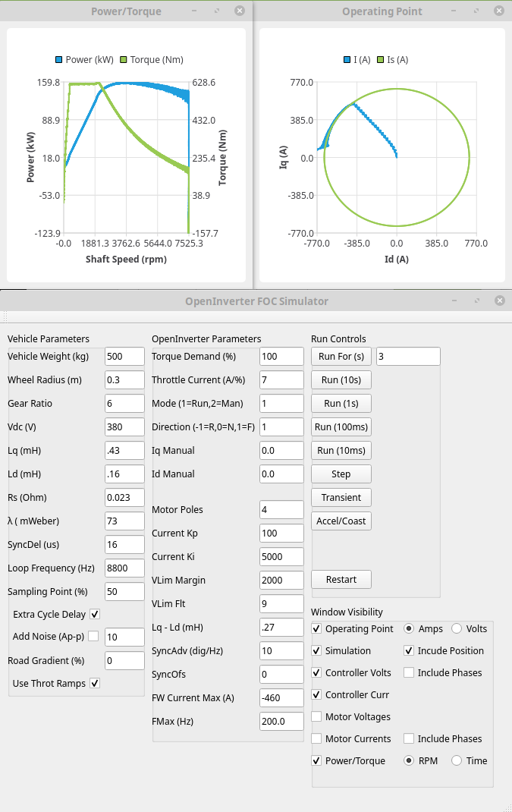Close the Power/Torque window
Viewport: 512px width, 812px height.
[x=240, y=11]
